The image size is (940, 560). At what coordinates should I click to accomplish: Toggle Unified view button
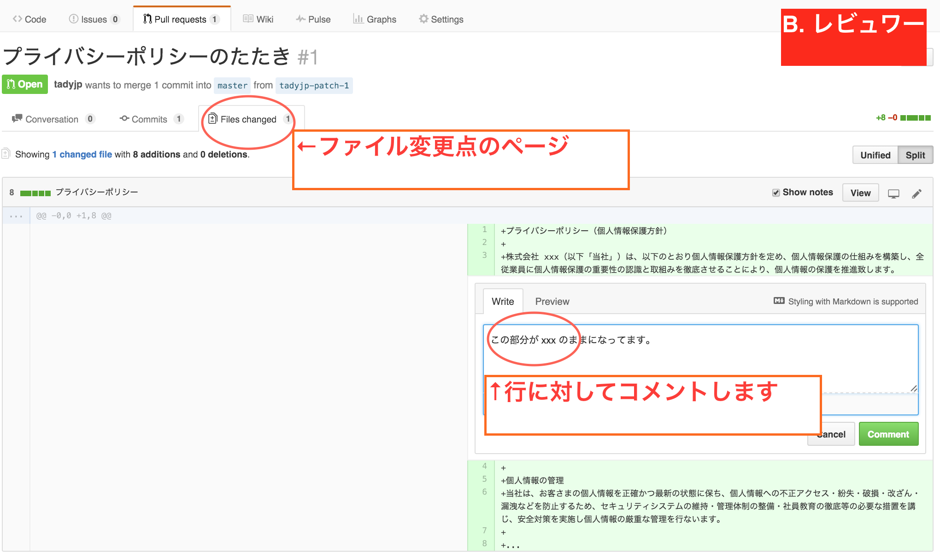tap(875, 155)
